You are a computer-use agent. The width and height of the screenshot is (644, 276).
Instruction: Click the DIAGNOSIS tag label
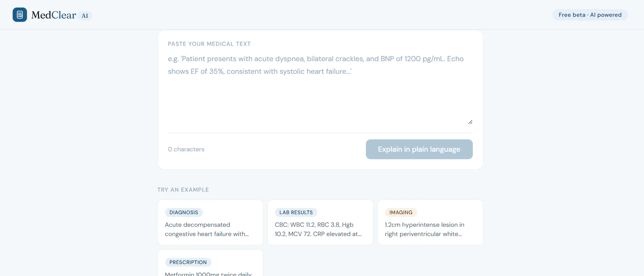[x=184, y=212]
